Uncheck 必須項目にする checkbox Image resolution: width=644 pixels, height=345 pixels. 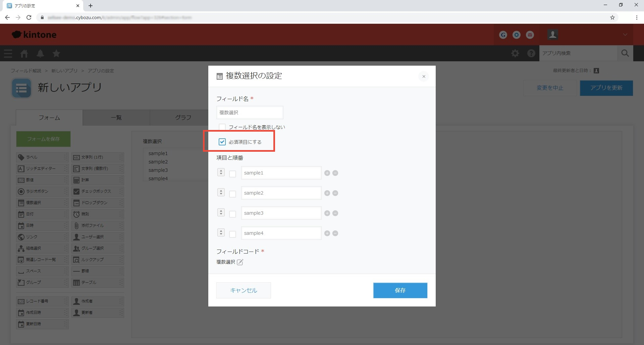[x=222, y=142]
